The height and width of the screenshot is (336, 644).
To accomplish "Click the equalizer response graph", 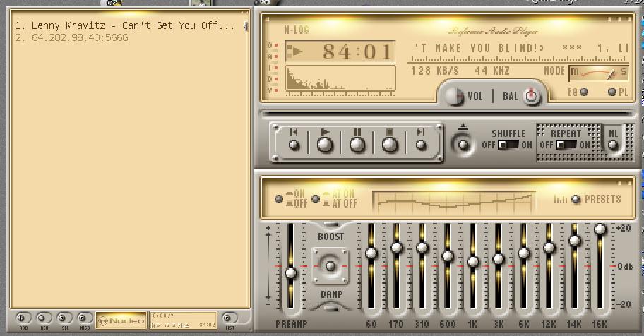I will [x=454, y=202].
